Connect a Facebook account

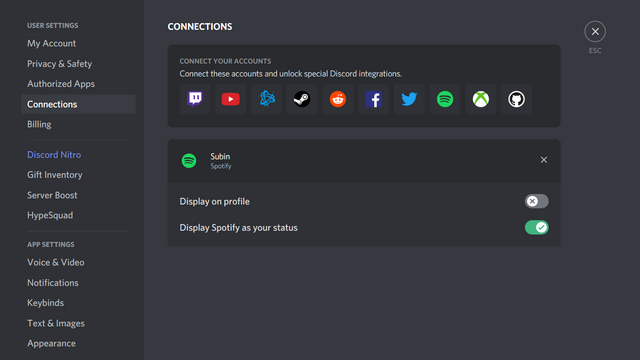[x=373, y=99]
